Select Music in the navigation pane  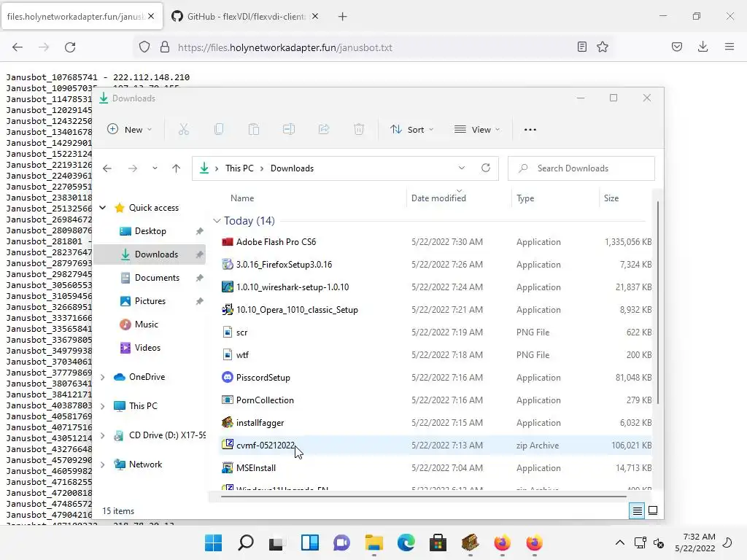point(146,324)
